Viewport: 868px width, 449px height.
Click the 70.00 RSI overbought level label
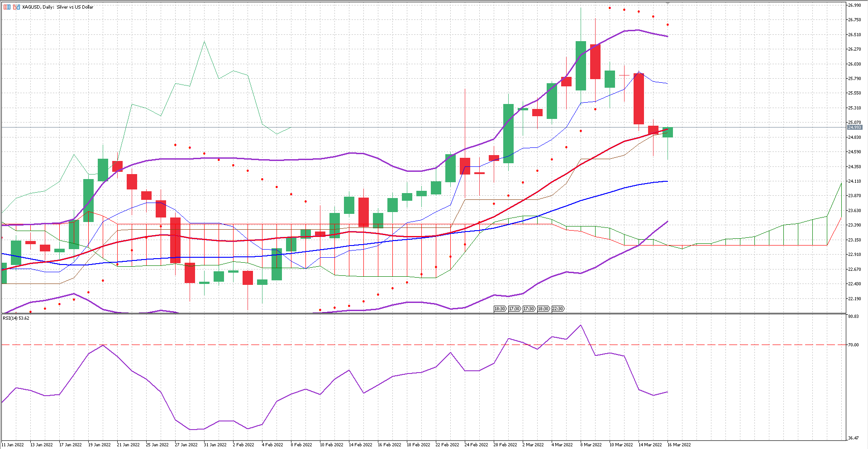pos(853,345)
